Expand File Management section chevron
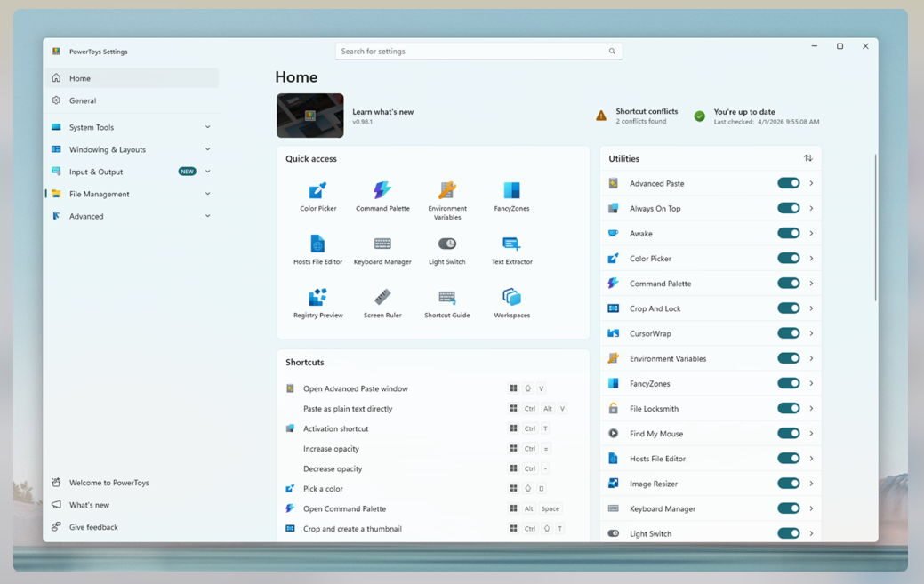924x584 pixels. (x=207, y=194)
